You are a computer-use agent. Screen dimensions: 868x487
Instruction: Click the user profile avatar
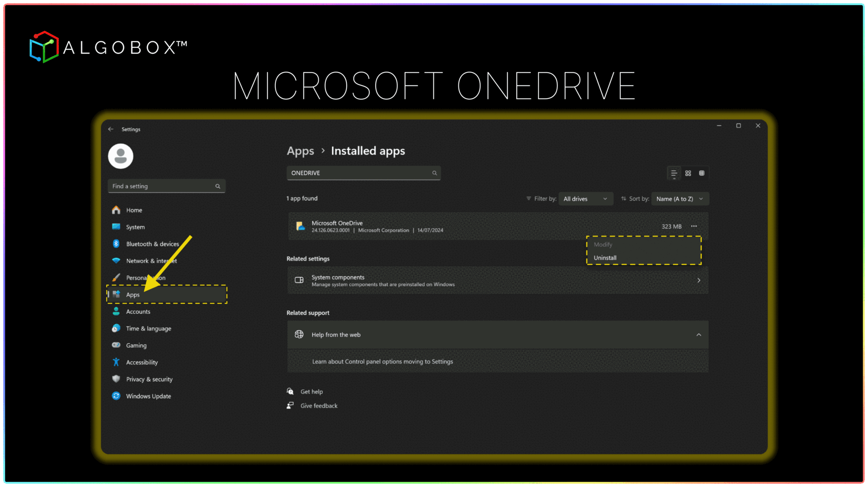click(x=121, y=156)
